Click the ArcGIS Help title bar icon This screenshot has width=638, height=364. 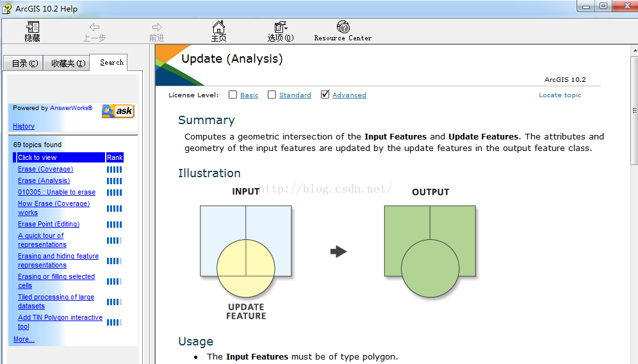[x=7, y=8]
